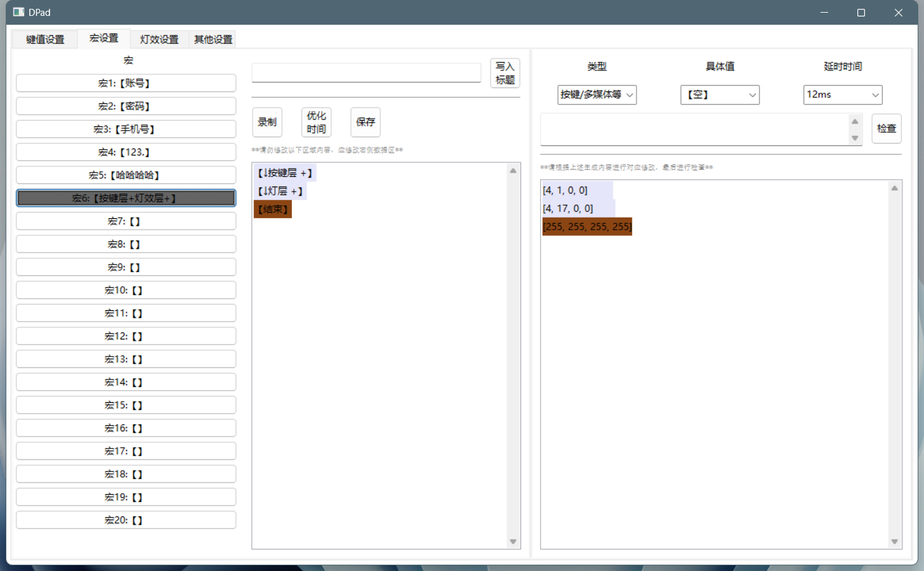Open the 其他设置 tab

coord(213,39)
